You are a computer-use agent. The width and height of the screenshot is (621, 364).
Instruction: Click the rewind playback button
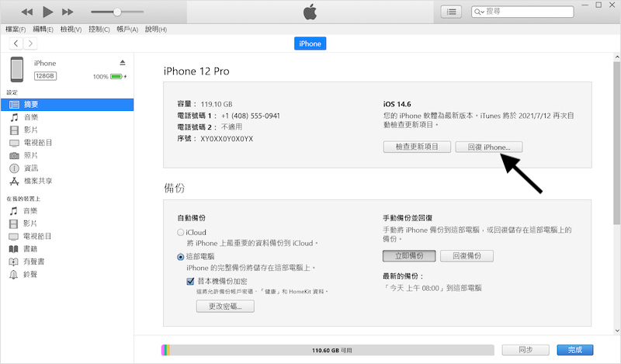tap(27, 12)
